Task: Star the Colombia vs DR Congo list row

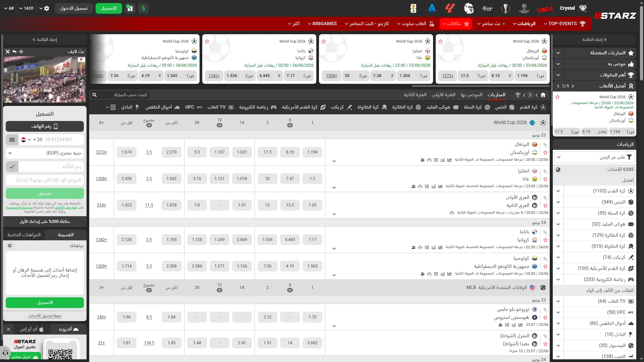Action: [545, 266]
